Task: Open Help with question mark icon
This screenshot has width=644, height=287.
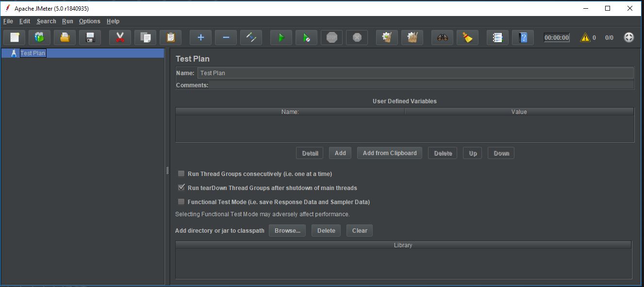Action: click(x=523, y=37)
